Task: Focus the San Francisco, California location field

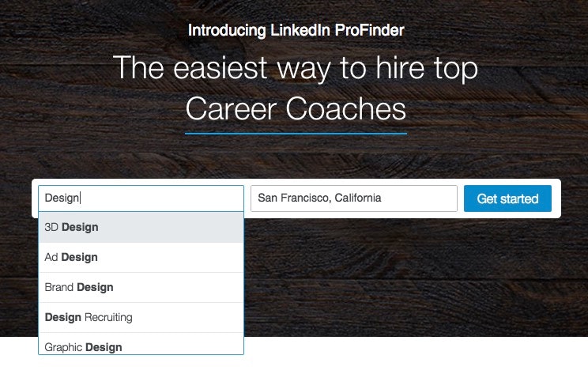Action: (353, 198)
